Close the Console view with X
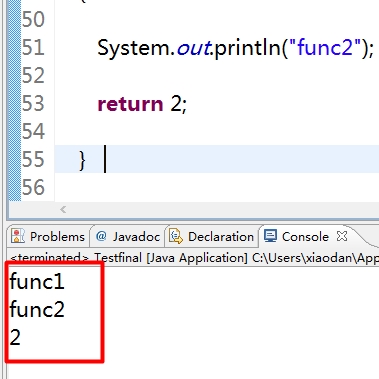This screenshot has height=379, width=379. (342, 236)
